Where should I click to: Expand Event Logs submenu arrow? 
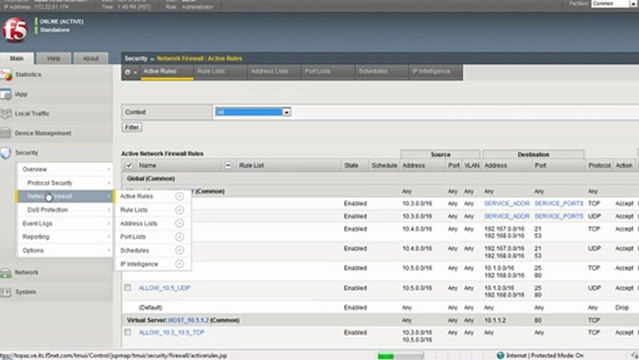tap(109, 223)
